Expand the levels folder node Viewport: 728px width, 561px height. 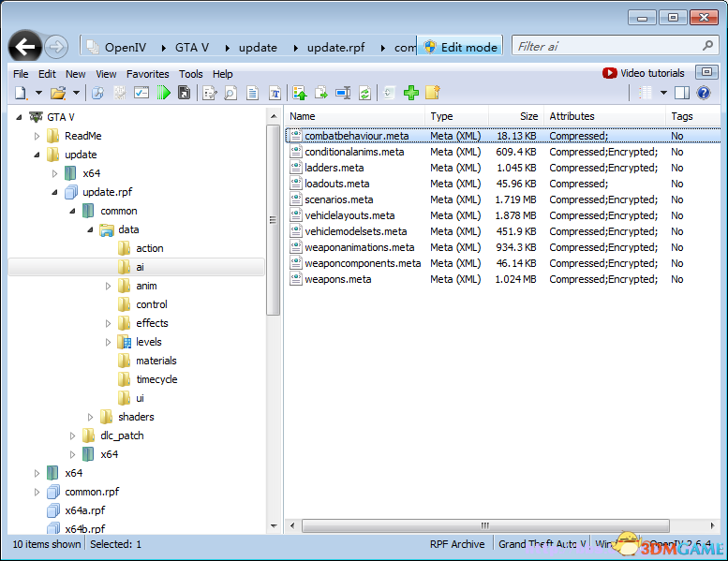click(x=108, y=342)
